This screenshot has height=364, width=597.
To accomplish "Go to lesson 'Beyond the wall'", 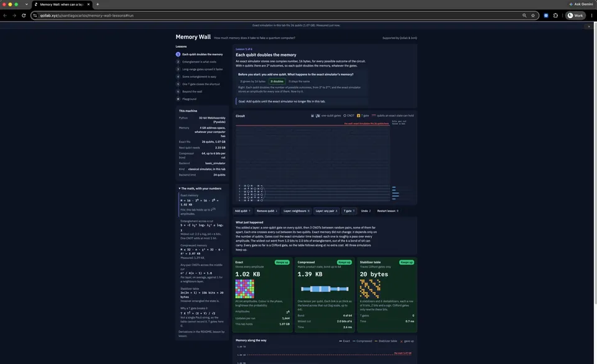I will tap(189, 91).
